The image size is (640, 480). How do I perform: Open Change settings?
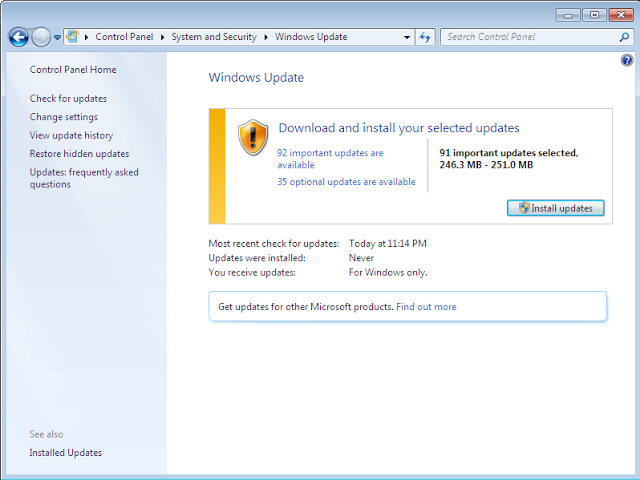63,117
